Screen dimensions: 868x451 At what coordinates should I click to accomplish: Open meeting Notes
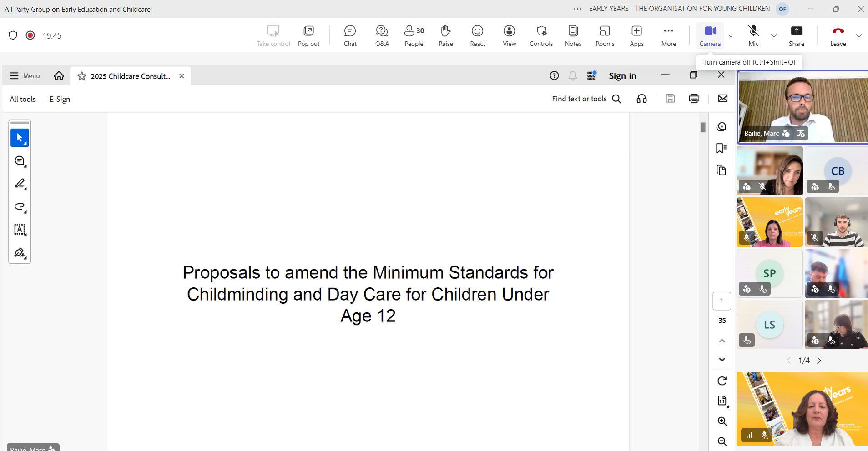[573, 36]
